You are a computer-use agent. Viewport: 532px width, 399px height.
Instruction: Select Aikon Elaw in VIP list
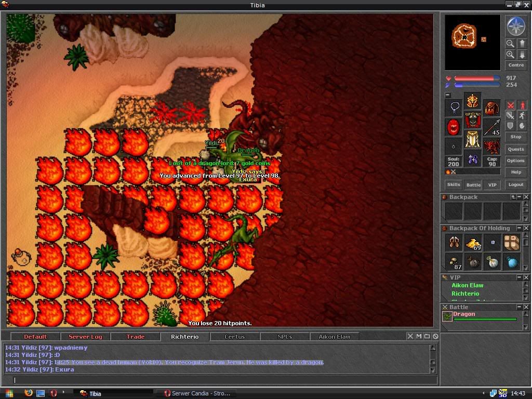click(x=467, y=285)
